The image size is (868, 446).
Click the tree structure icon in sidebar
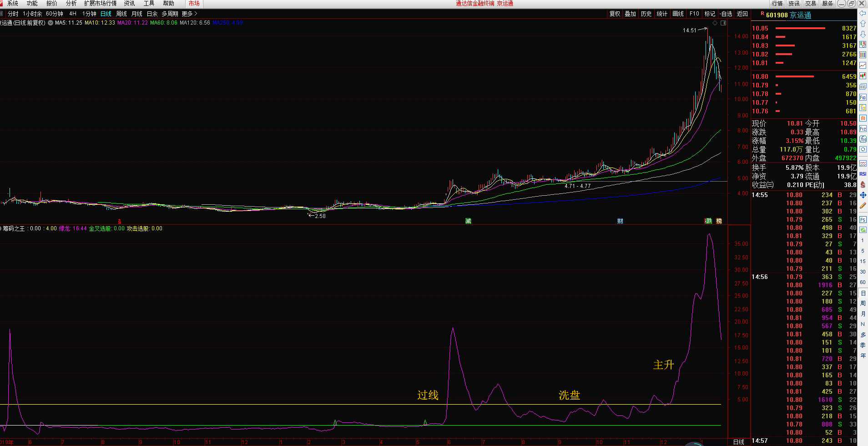(863, 108)
